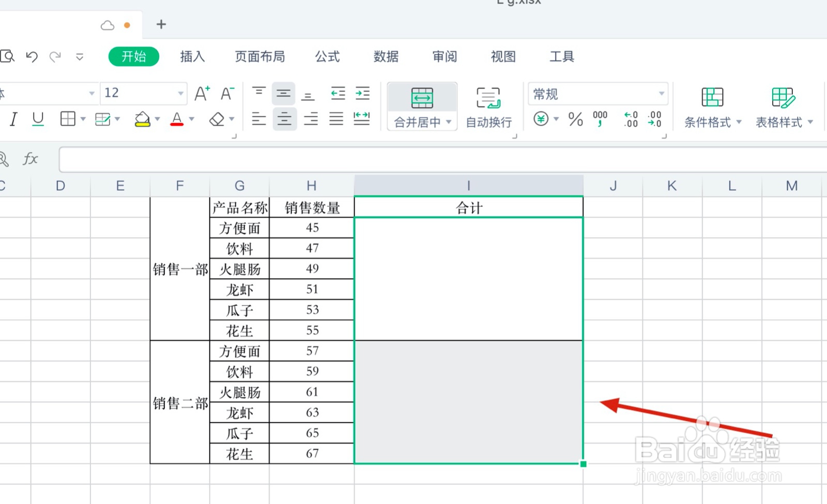This screenshot has width=827, height=504.
Task: Click the 销售一部 merged cell
Action: [180, 269]
